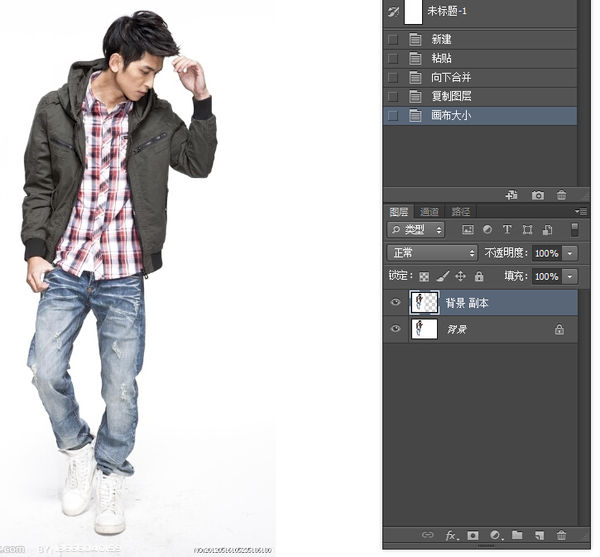
Task: Create a new layer
Action: click(540, 535)
